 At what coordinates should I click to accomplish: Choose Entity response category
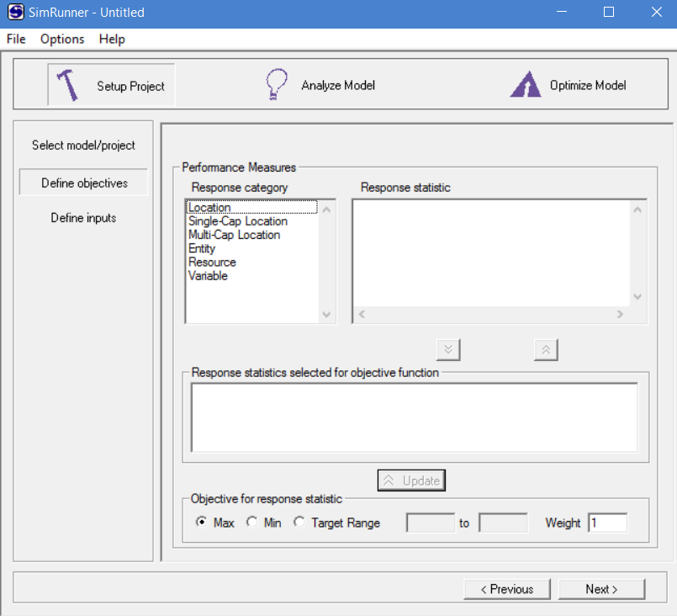tap(252, 248)
